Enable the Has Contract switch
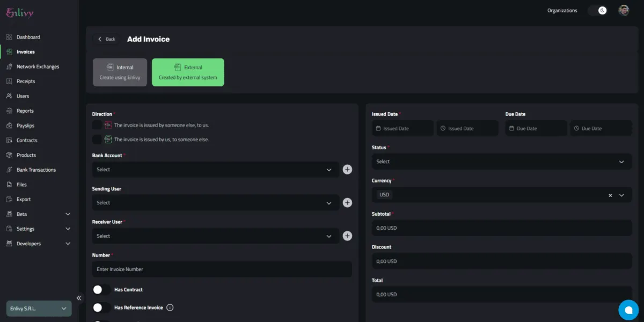Image resolution: width=644 pixels, height=322 pixels. coord(101,290)
